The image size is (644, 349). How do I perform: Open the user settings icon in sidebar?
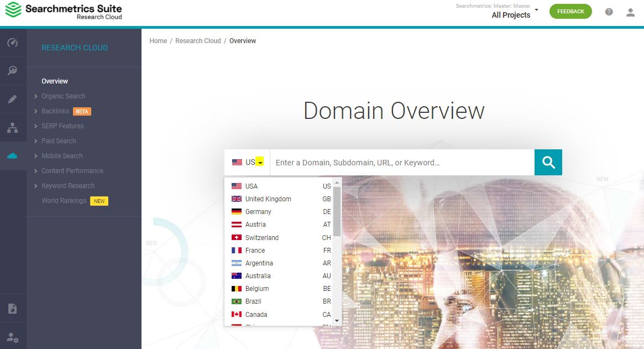12,338
